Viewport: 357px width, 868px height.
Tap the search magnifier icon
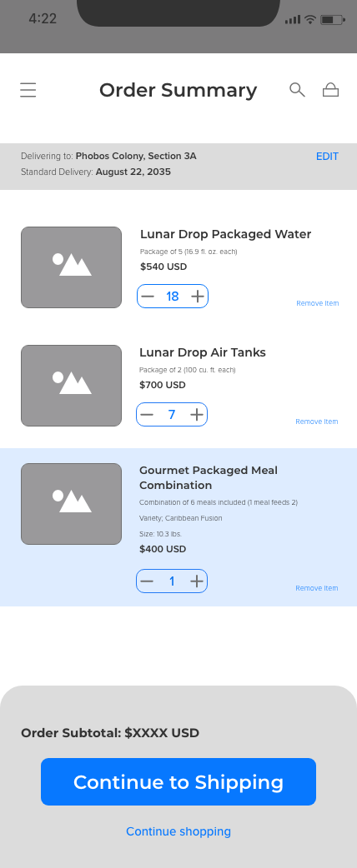[x=297, y=90]
